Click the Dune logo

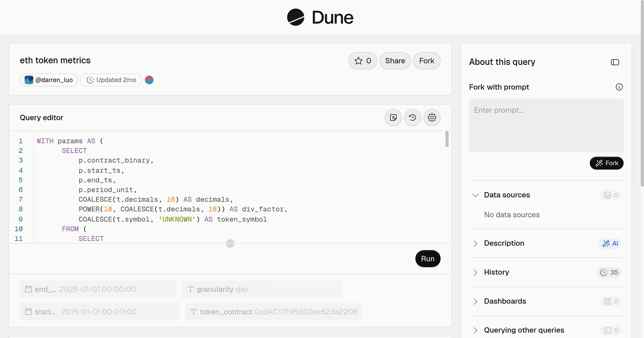tap(320, 17)
